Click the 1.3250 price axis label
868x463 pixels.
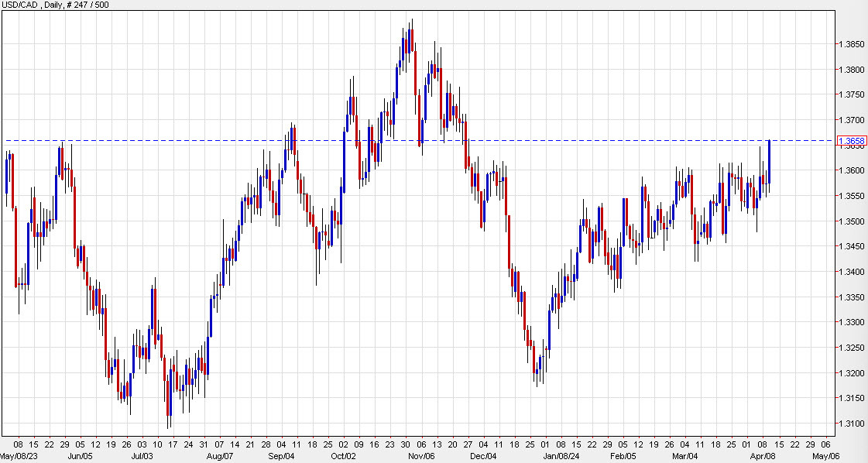pyautogui.click(x=852, y=346)
